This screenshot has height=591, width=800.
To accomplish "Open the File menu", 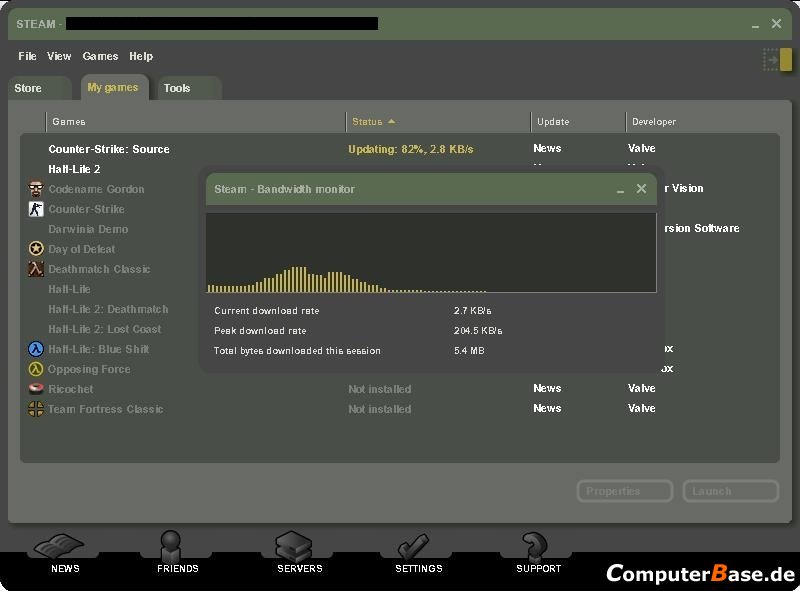I will 27,56.
